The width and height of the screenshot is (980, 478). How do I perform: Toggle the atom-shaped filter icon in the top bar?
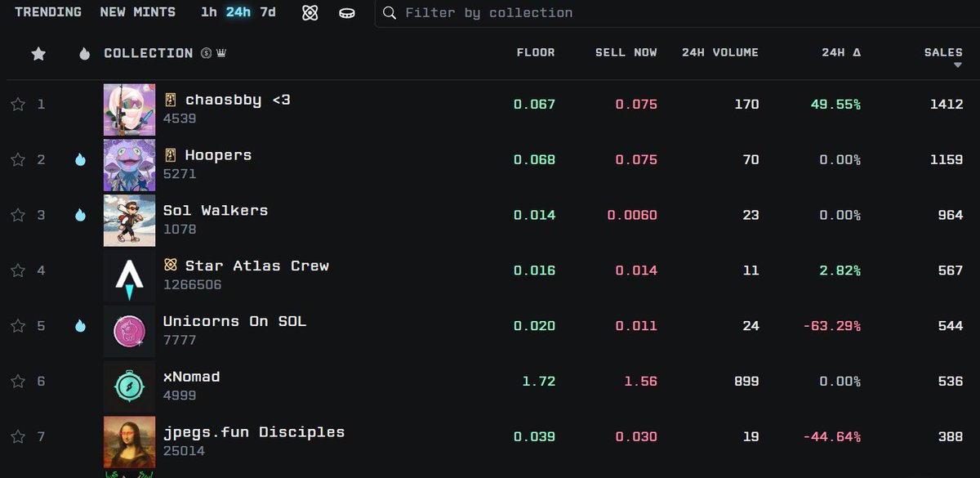[x=310, y=13]
